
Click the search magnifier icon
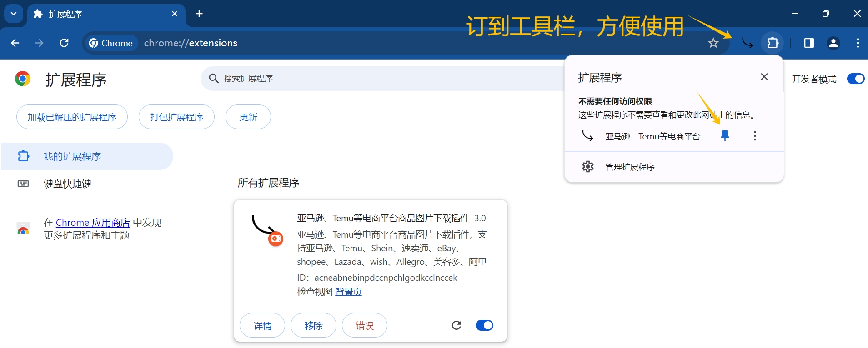point(214,79)
